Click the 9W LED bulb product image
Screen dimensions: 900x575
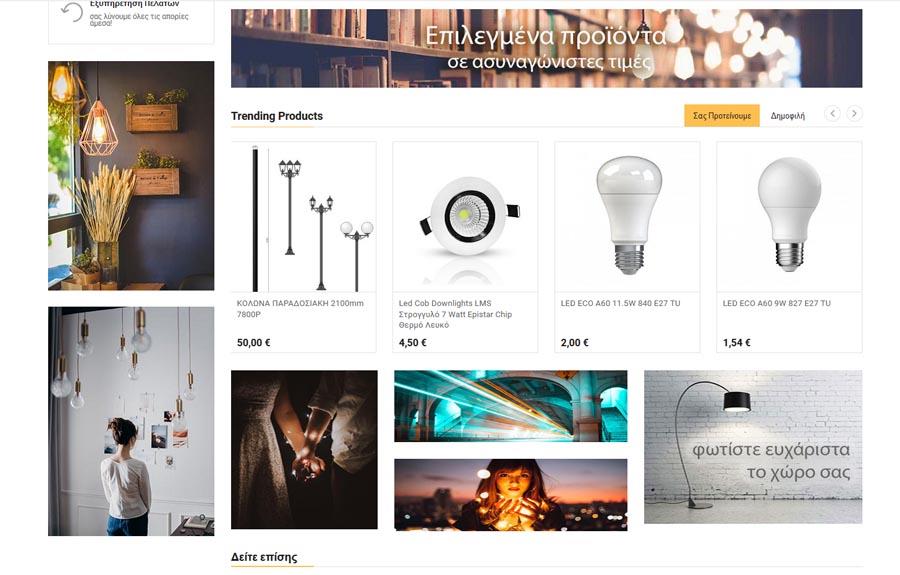point(789,217)
